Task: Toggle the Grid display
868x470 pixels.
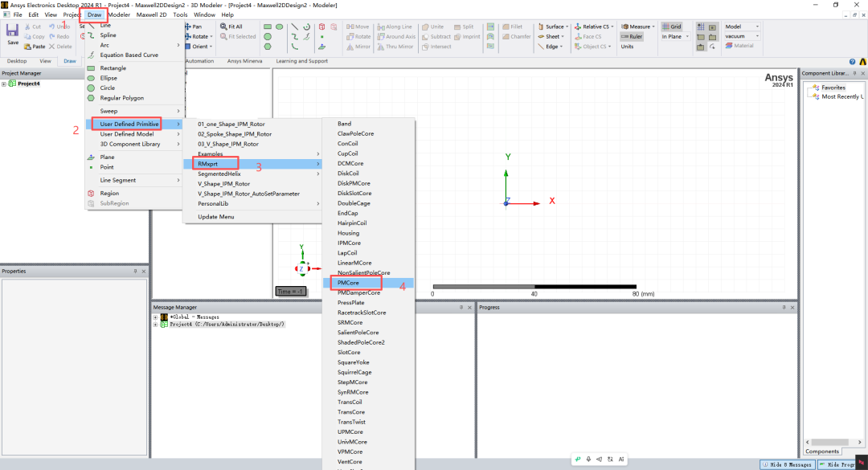Action: [672, 27]
